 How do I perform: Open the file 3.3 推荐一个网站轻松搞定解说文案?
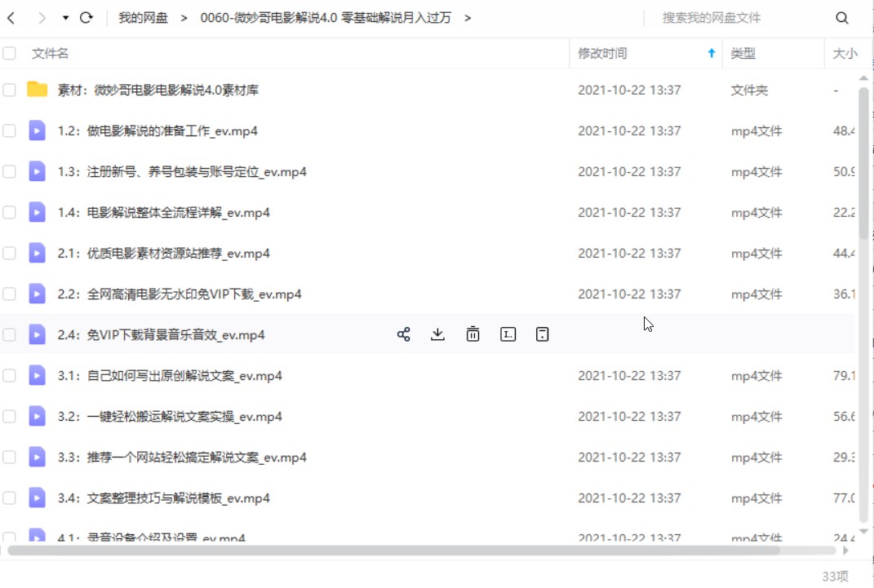pyautogui.click(x=182, y=458)
